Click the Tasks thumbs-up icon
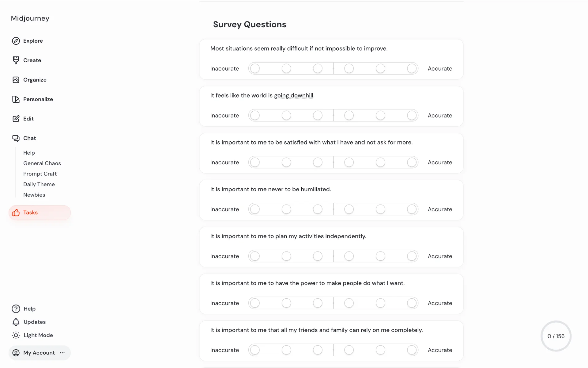This screenshot has height=368, width=588. [16, 213]
